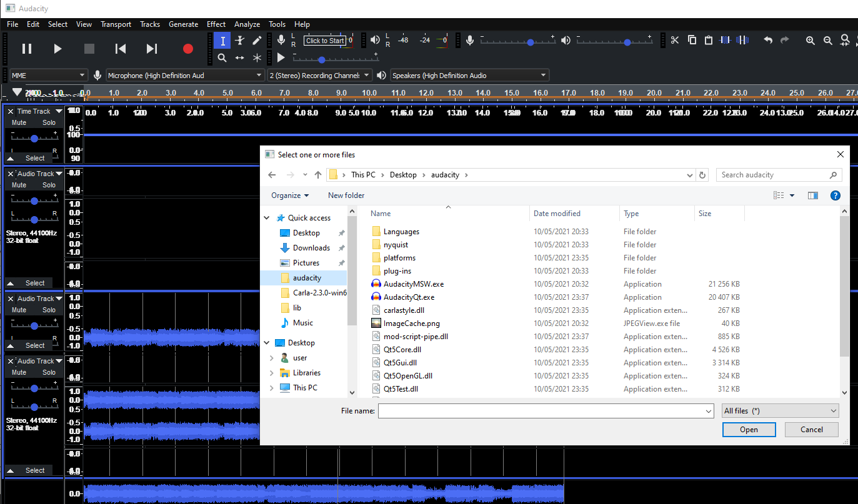The height and width of the screenshot is (504, 858).
Task: Start recording with the red Record button
Action: (187, 48)
